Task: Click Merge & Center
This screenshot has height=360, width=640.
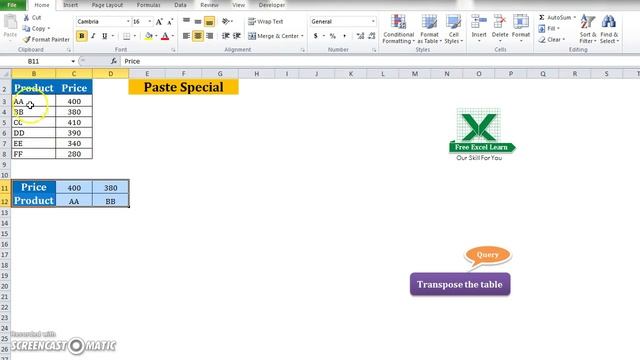Action: click(273, 36)
